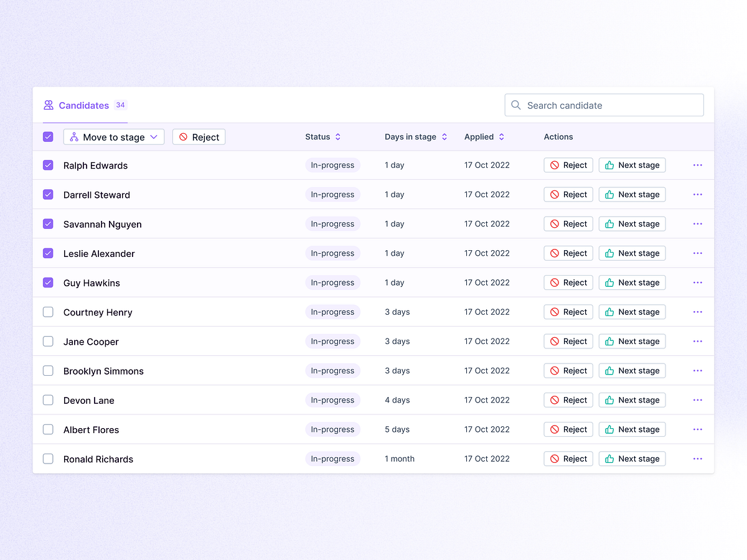This screenshot has width=747, height=560.
Task: Reject candidate Brooklyn Simmons
Action: [568, 371]
